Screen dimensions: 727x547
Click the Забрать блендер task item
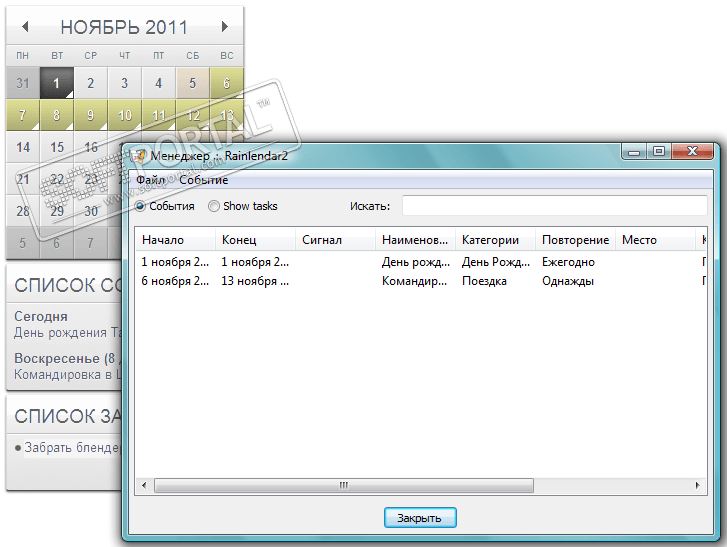(x=72, y=447)
